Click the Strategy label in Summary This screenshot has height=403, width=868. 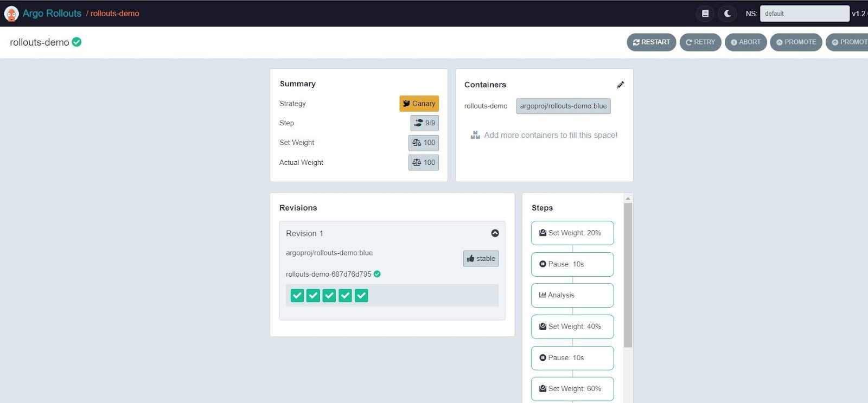click(x=292, y=104)
